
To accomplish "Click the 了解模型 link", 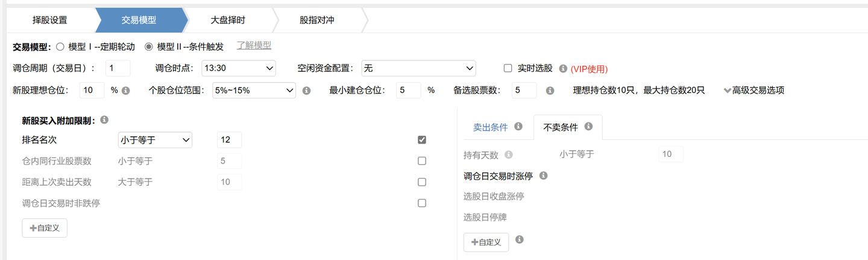I will (254, 45).
